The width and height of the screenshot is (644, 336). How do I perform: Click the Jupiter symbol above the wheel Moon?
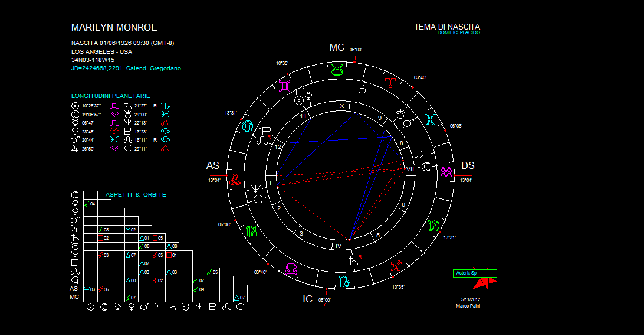click(423, 155)
